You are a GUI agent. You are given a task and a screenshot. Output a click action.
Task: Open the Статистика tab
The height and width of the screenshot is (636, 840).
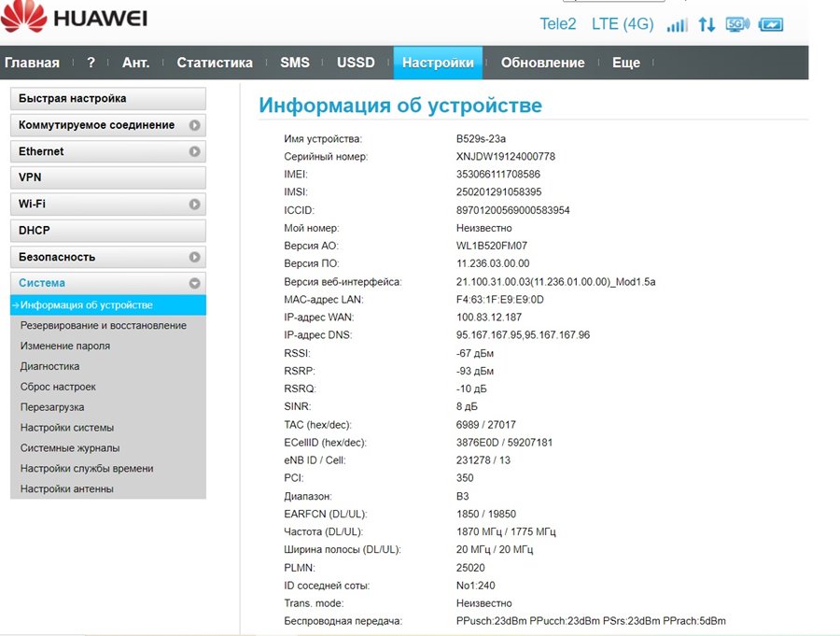(215, 63)
